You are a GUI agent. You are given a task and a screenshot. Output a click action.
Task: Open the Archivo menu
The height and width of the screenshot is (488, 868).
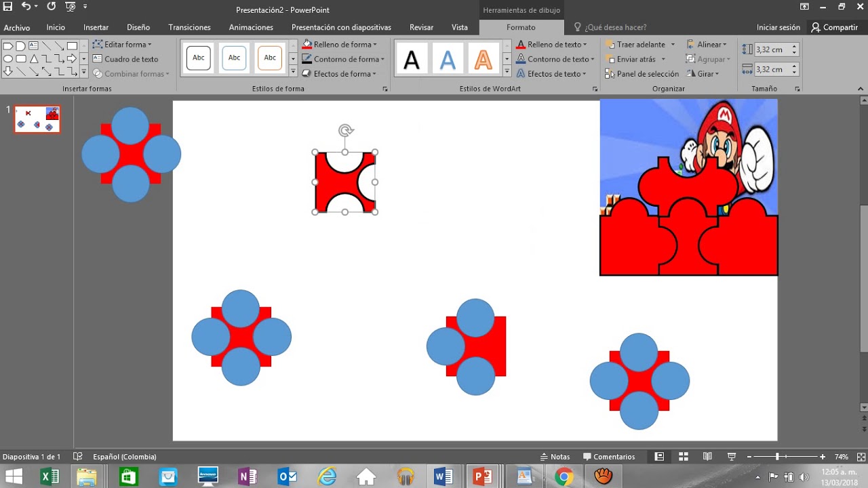tap(17, 28)
